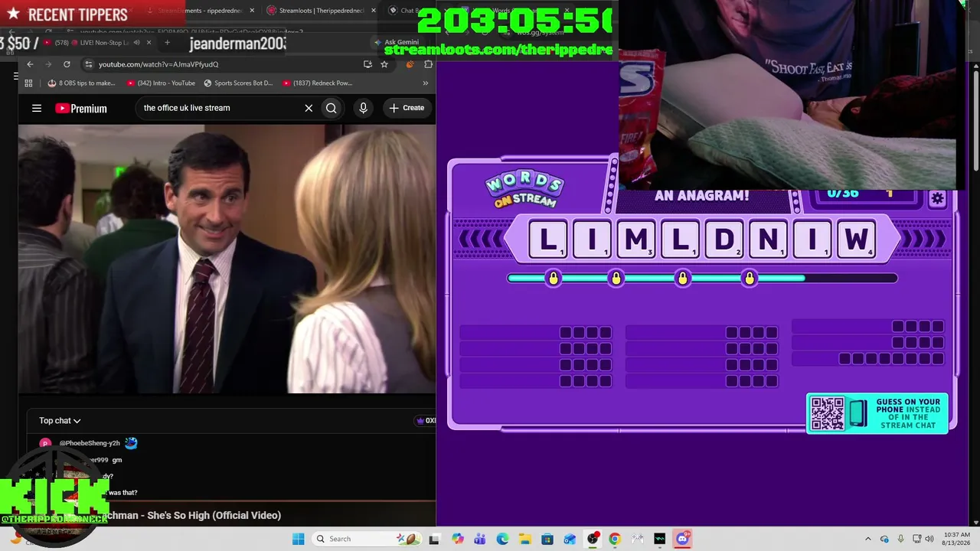Select the youtube.com address bar URL
This screenshot has height=551, width=980.
click(x=158, y=64)
